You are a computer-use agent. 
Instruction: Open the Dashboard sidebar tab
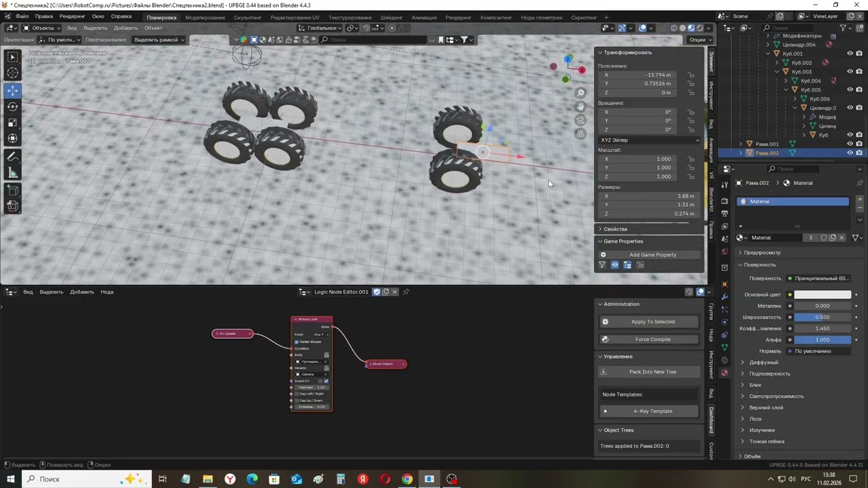click(711, 420)
